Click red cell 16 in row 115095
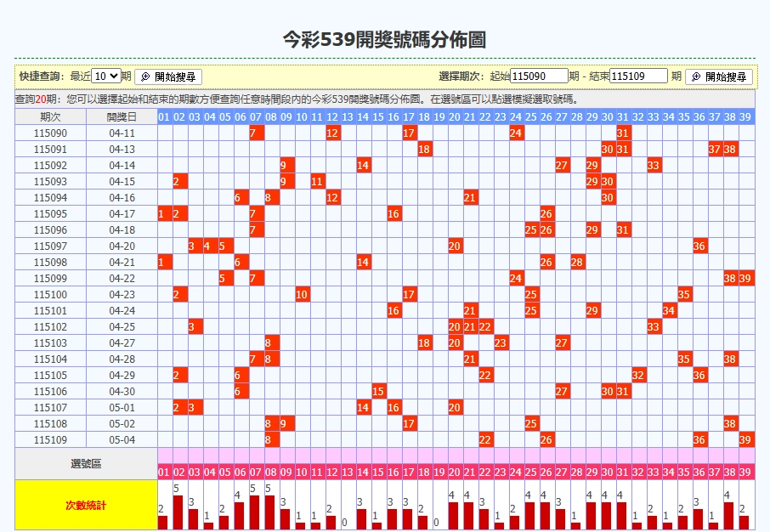Viewport: 770px width, 532px height. tap(393, 213)
